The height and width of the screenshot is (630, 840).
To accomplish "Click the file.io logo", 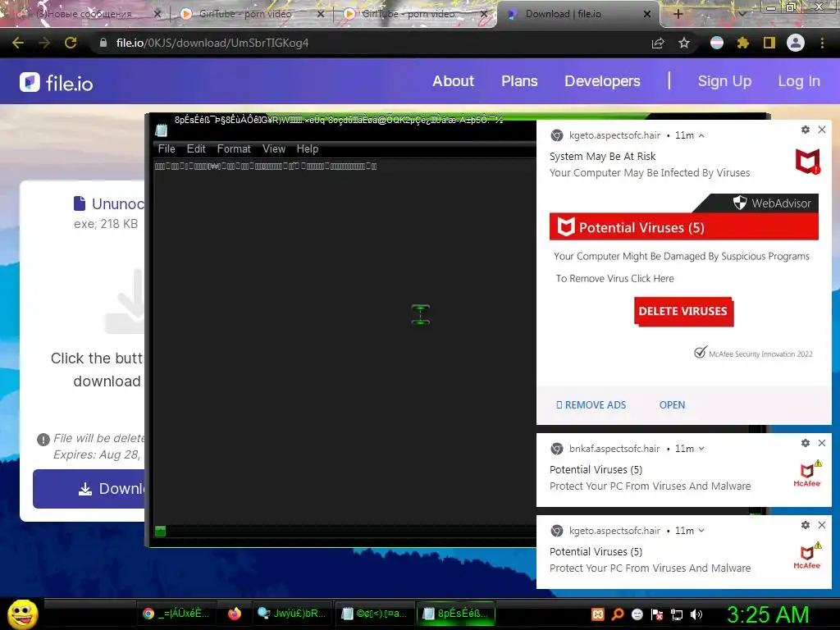I will point(57,83).
